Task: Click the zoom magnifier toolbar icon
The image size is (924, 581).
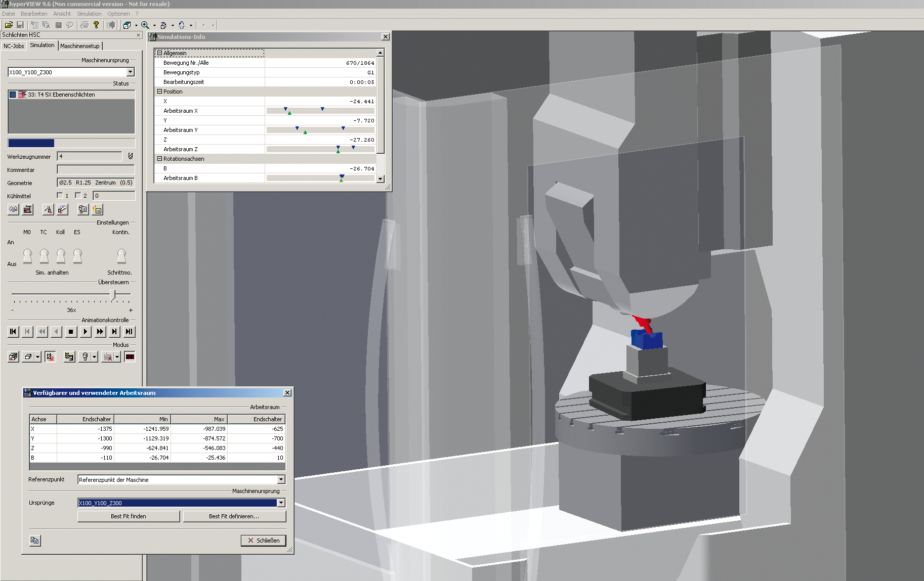Action: (145, 25)
